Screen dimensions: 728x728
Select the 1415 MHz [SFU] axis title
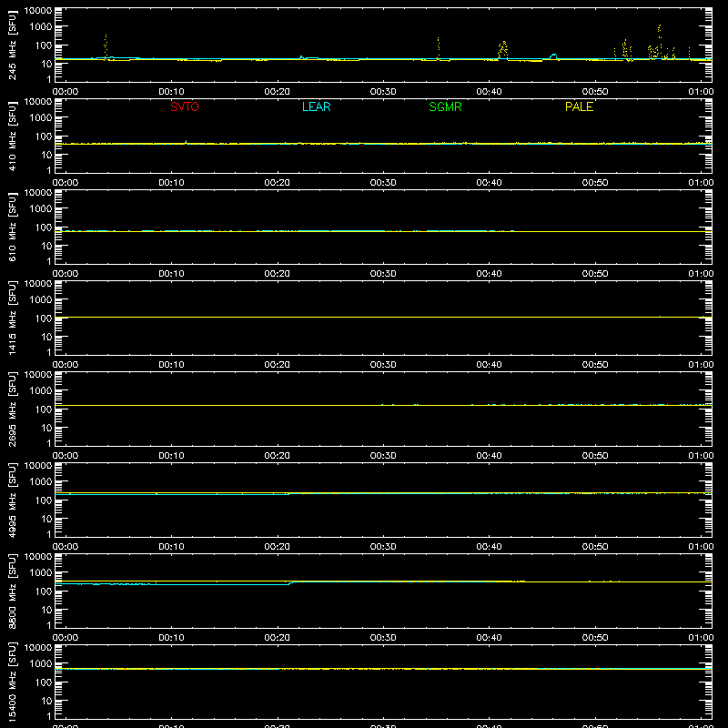tap(13, 318)
